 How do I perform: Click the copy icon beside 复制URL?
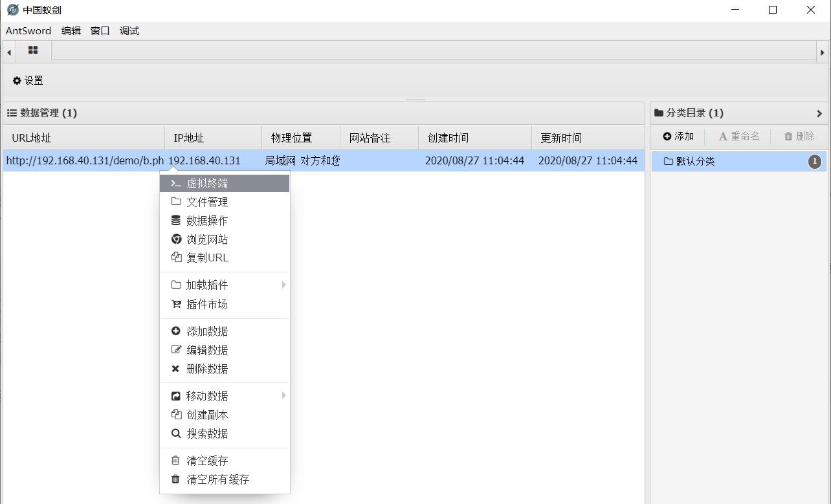176,257
